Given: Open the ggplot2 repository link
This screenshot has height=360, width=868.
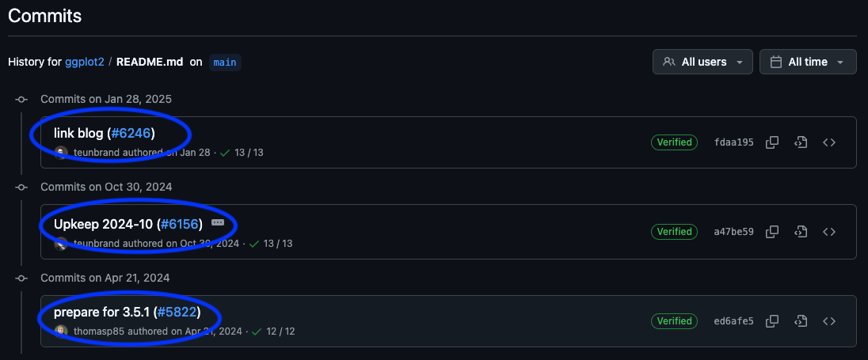Looking at the screenshot, I should 84,62.
